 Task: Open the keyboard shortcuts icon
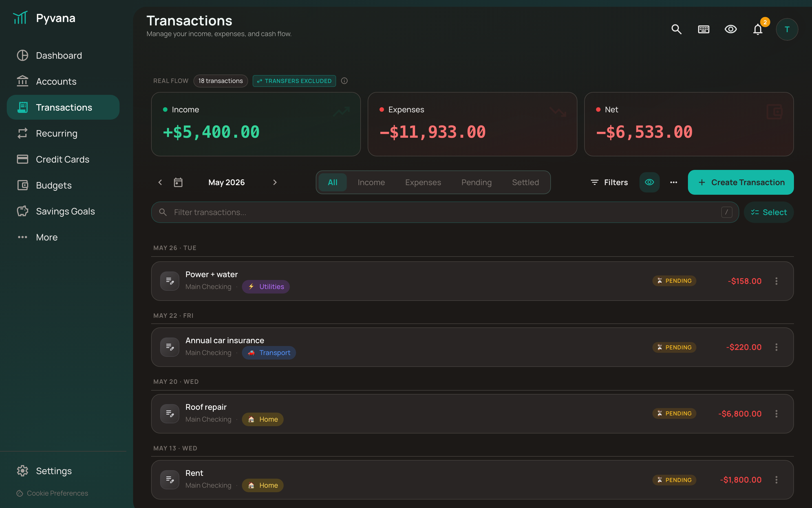[x=704, y=29]
